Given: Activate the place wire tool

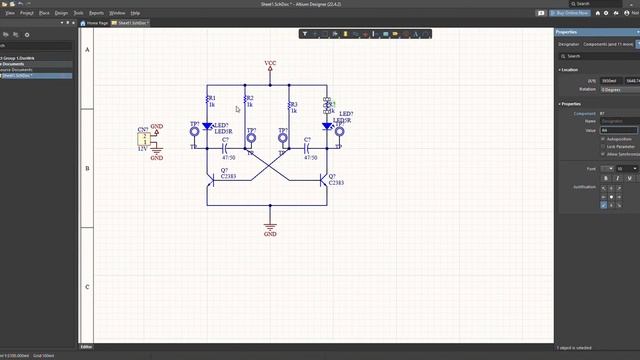Looking at the screenshot, I should click(x=356, y=34).
